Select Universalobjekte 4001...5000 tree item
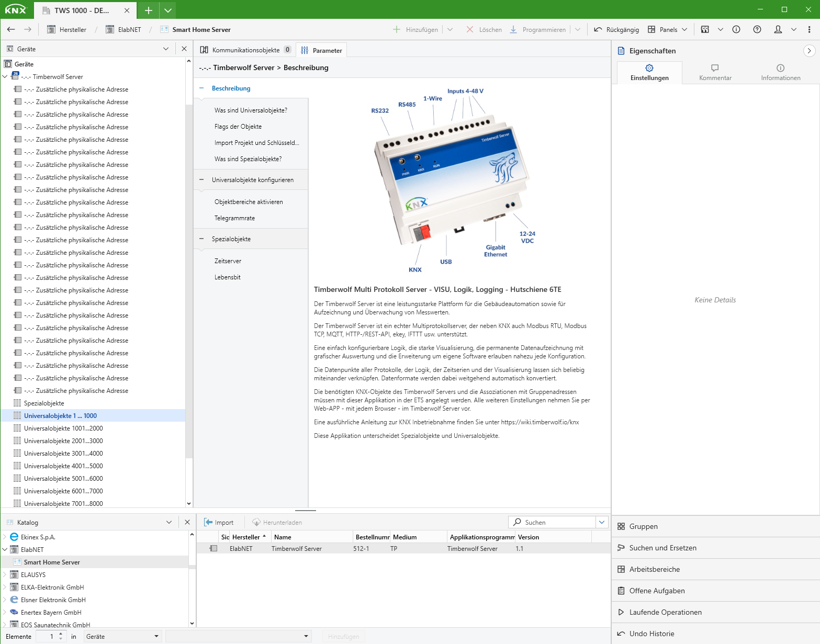The height and width of the screenshot is (644, 820). [63, 466]
